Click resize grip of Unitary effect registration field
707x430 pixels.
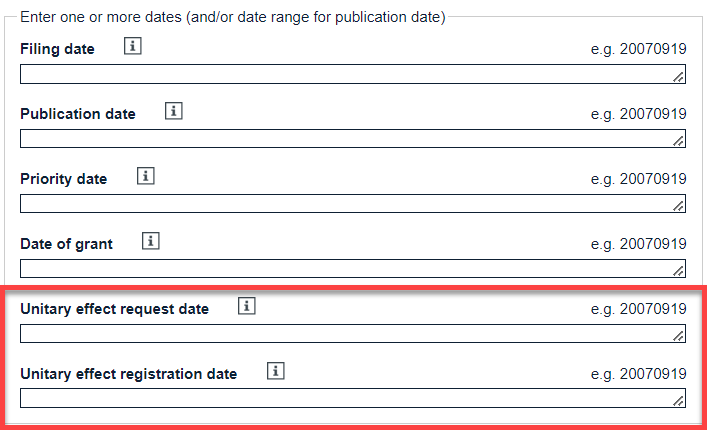pyautogui.click(x=679, y=401)
